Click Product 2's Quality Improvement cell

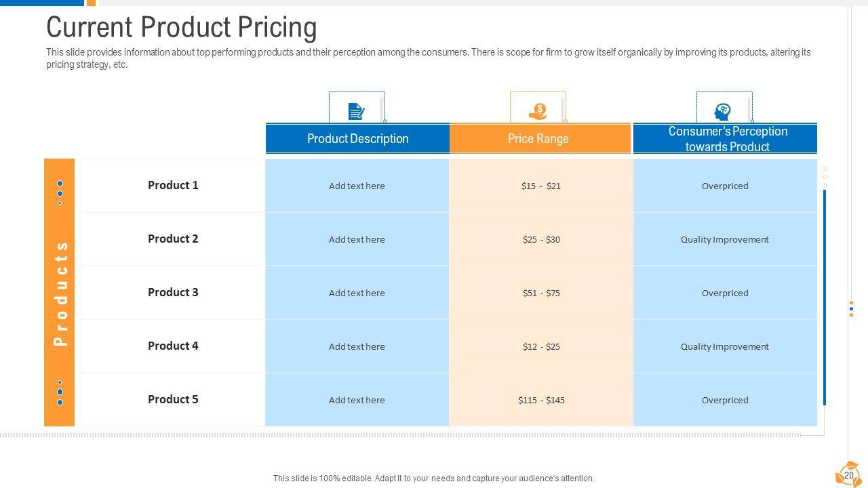click(x=724, y=239)
